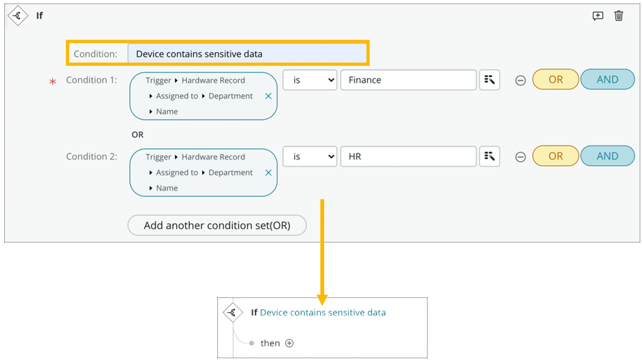
Task: Open the is operator dropdown for Condition 2
Action: click(309, 156)
